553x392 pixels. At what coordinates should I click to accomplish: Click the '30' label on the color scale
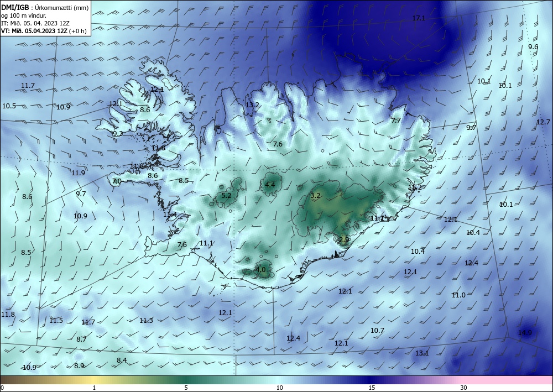[463, 388]
